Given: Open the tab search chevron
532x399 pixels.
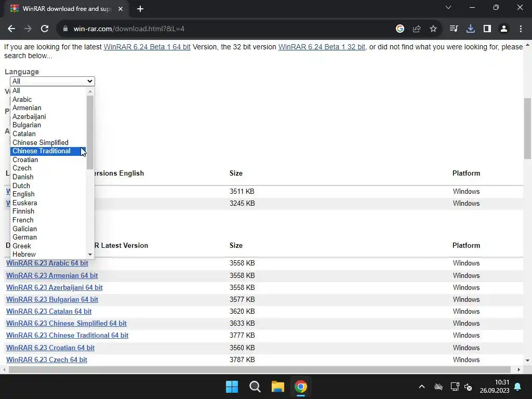Looking at the screenshot, I should pyautogui.click(x=448, y=7).
